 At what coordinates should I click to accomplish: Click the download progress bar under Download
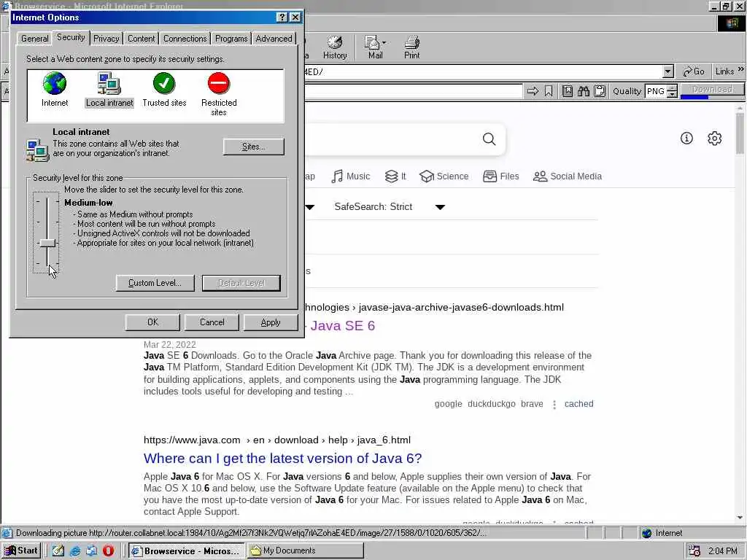(712, 97)
